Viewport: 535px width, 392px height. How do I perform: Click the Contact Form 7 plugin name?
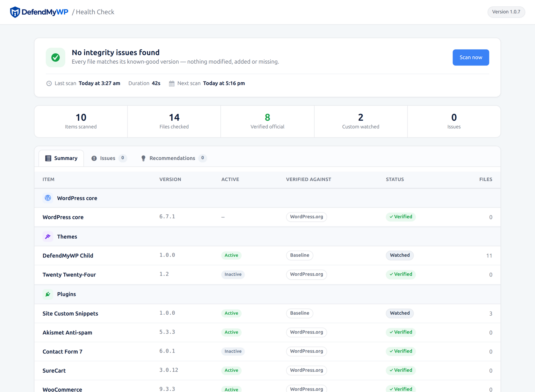62,352
